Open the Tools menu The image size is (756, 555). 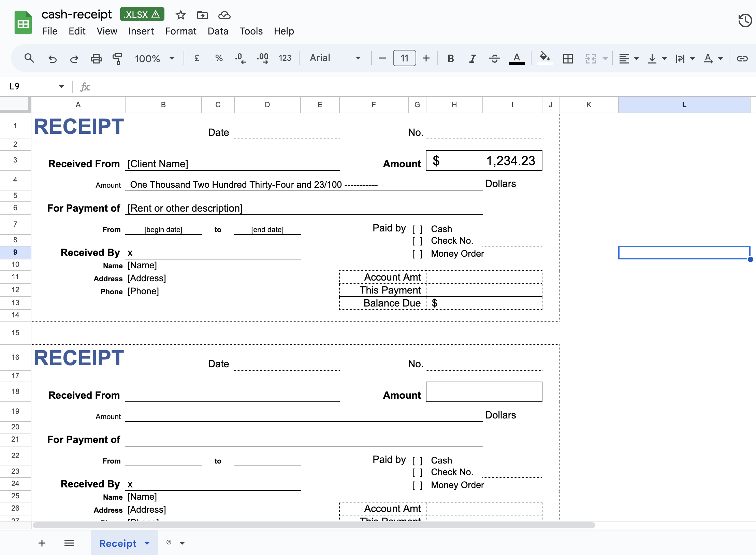(251, 31)
